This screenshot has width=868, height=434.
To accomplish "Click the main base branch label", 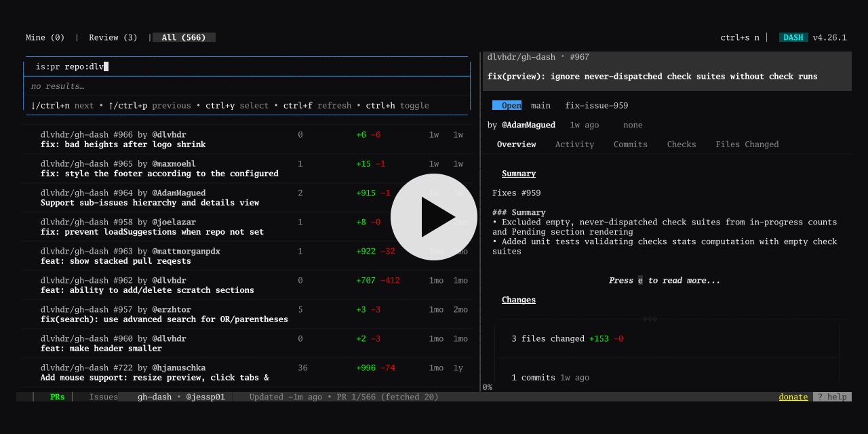I will pyautogui.click(x=540, y=106).
